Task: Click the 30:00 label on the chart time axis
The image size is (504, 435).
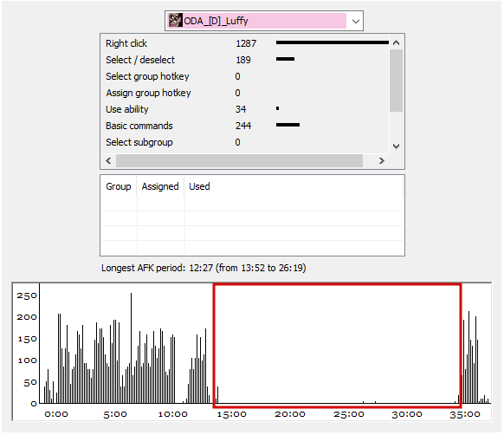Action: coord(407,414)
